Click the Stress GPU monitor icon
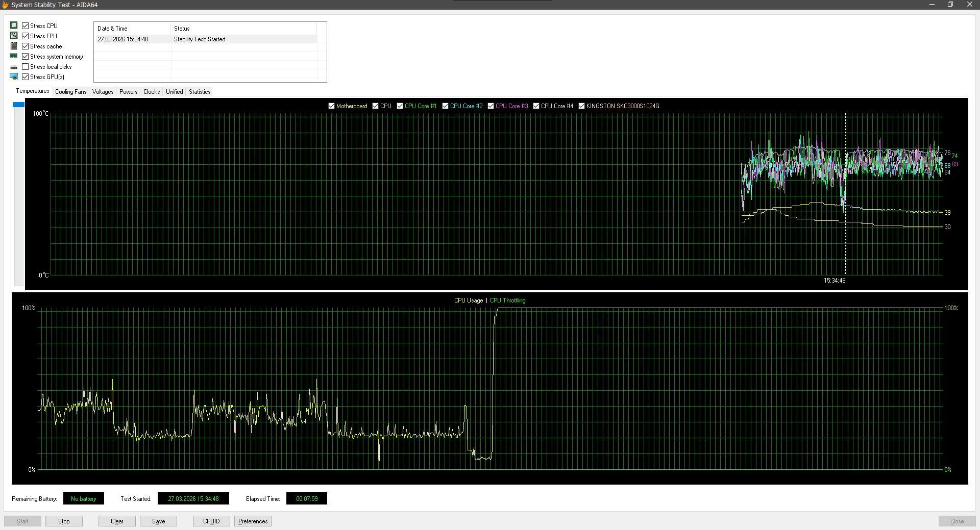Screen dimensions: 980x530 tap(14, 77)
